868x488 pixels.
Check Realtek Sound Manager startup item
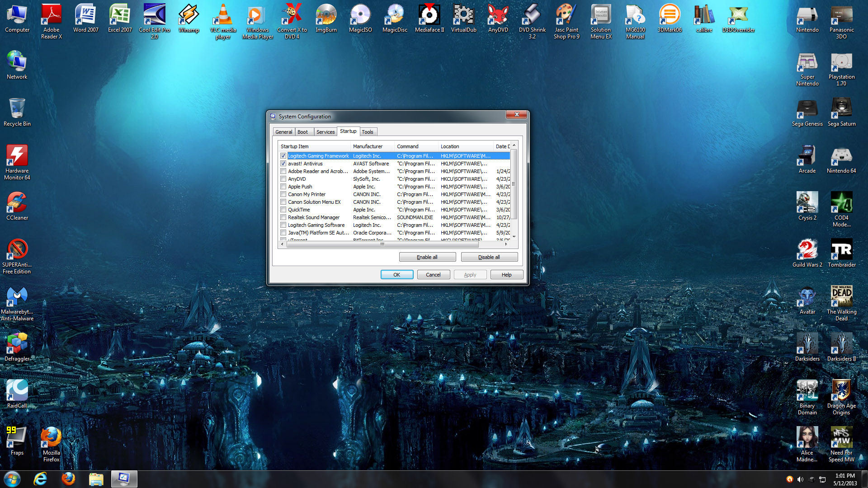coord(283,217)
